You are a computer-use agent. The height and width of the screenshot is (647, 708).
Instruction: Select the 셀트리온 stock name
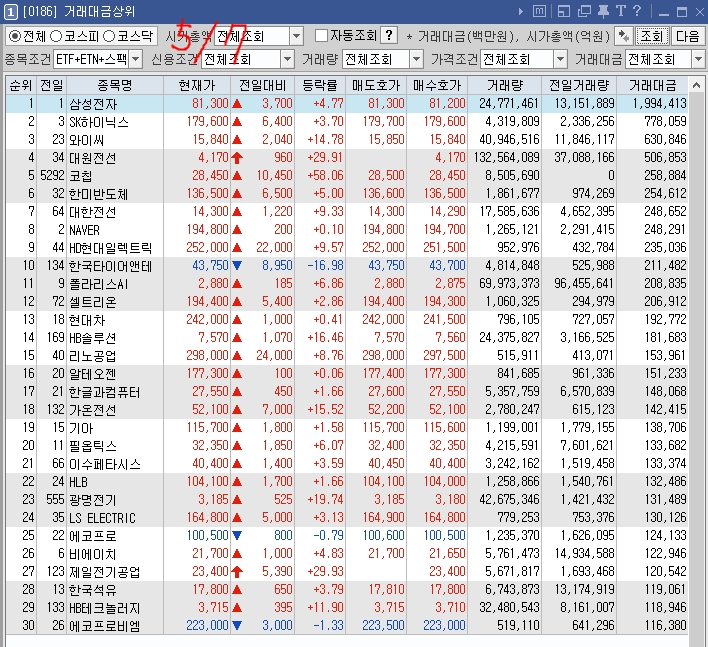point(93,302)
